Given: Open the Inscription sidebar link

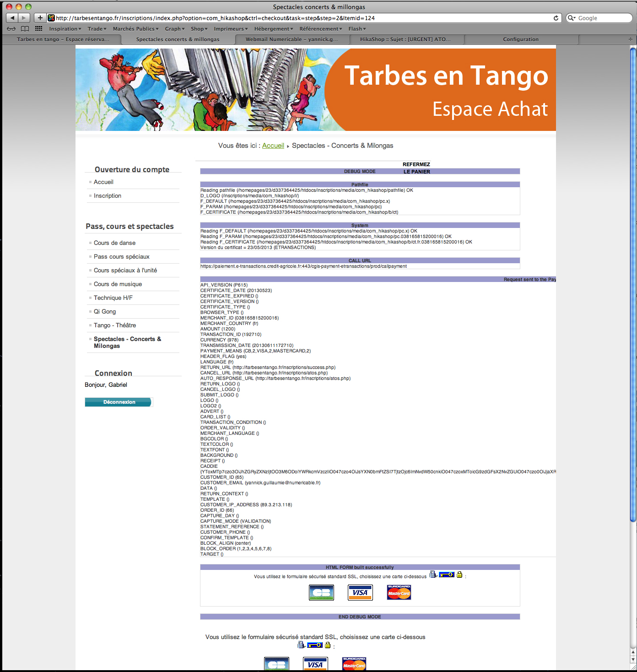Looking at the screenshot, I should (x=108, y=195).
